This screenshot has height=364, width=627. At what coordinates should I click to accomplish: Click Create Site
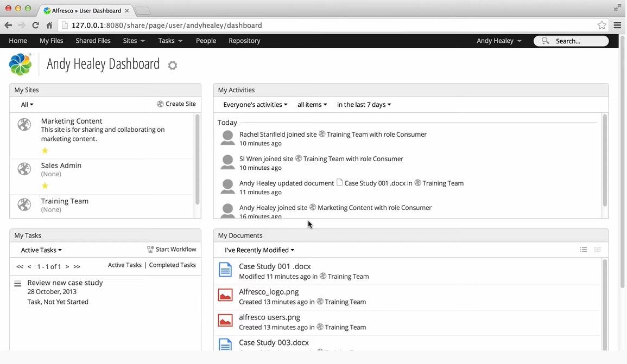176,104
